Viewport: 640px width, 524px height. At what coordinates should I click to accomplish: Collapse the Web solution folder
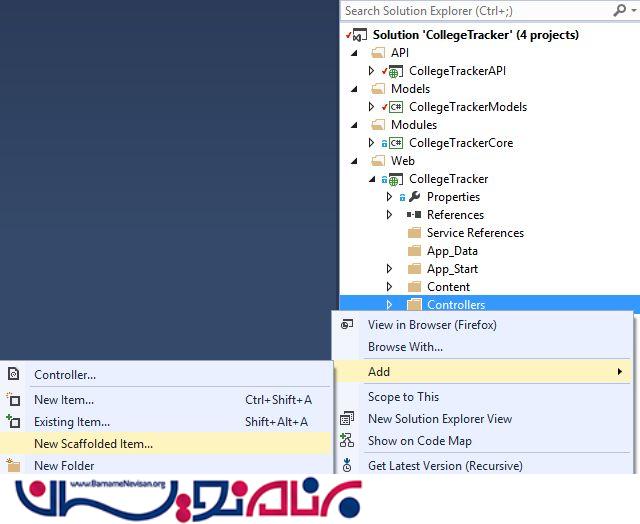click(x=355, y=161)
